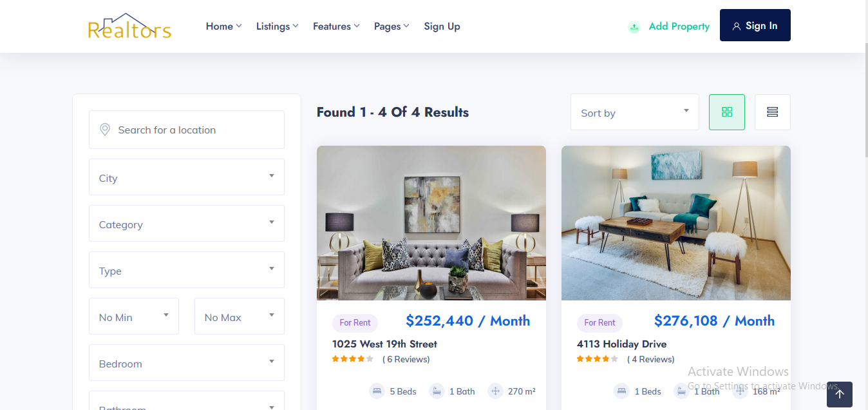Viewport: 868px width, 410px height.
Task: Click the Sign In button
Action: pyautogui.click(x=755, y=25)
